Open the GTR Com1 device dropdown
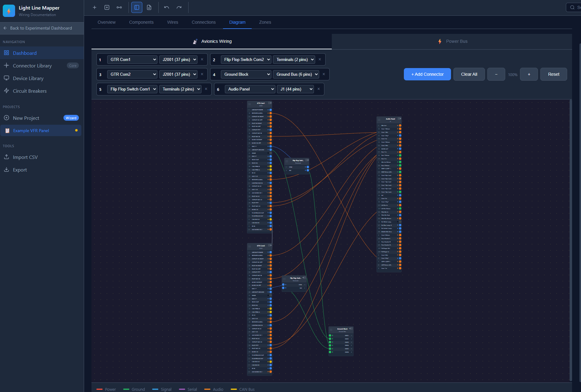Viewport: 581px width, 392px height. click(x=132, y=59)
